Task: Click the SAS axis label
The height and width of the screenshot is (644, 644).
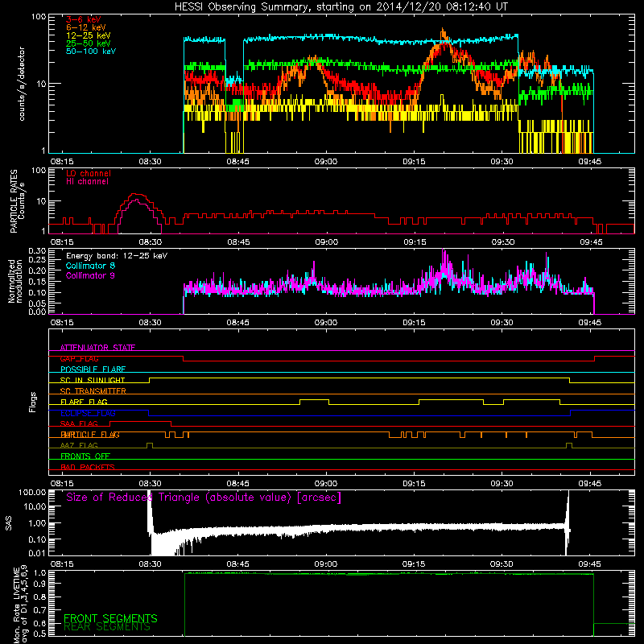Action: 9,523
